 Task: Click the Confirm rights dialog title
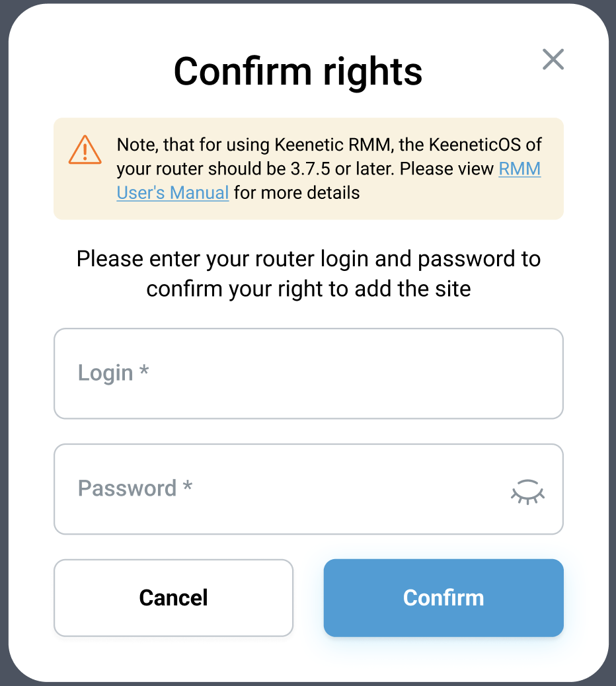pos(298,71)
